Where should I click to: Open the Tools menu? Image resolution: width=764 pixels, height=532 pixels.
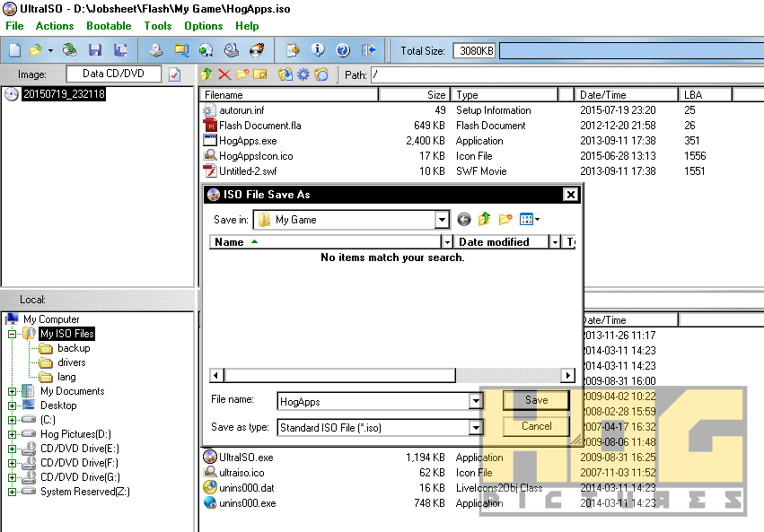[158, 26]
